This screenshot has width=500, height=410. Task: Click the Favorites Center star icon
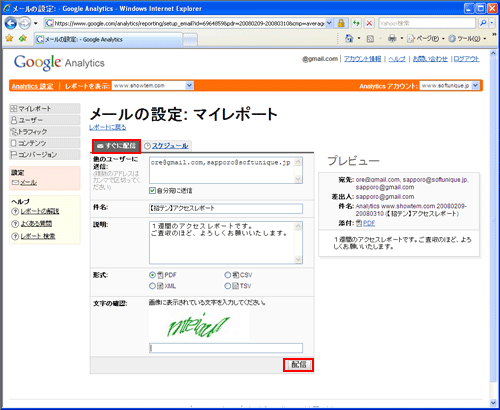click(9, 39)
